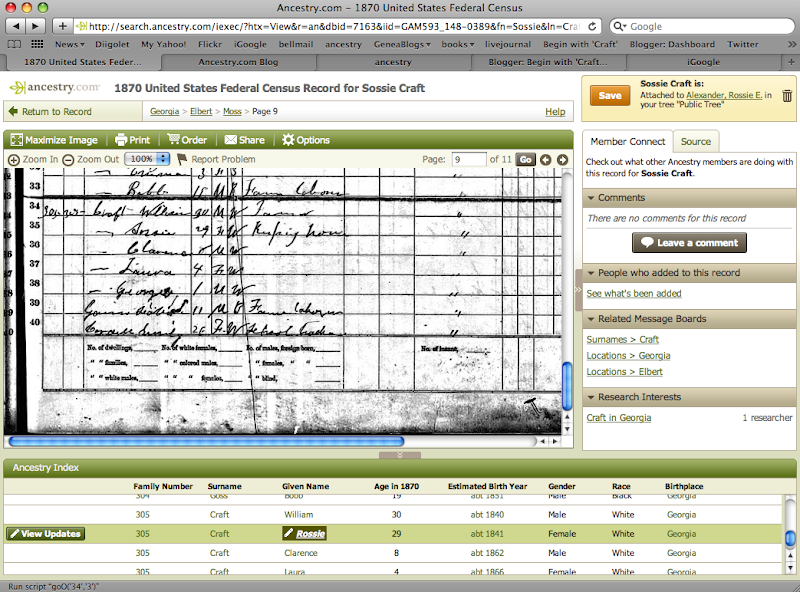The width and height of the screenshot is (800, 592).
Task: Open the News bookmarks dropdown
Action: tap(69, 44)
